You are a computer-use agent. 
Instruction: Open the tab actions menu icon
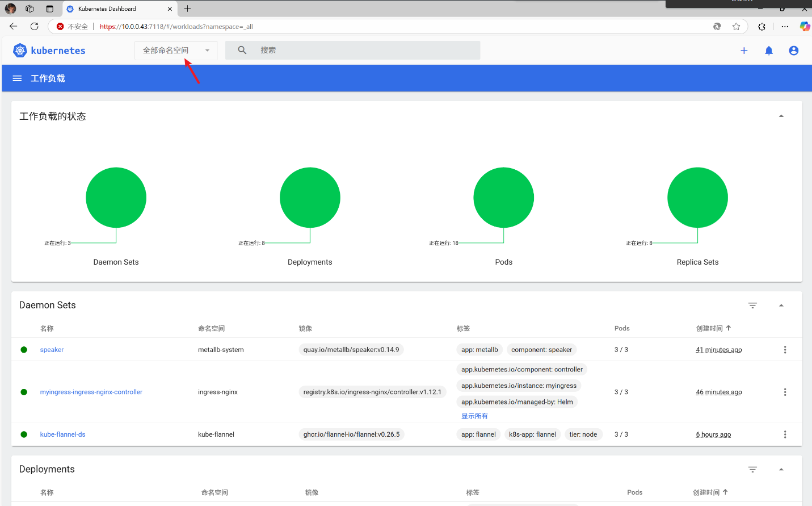click(49, 9)
